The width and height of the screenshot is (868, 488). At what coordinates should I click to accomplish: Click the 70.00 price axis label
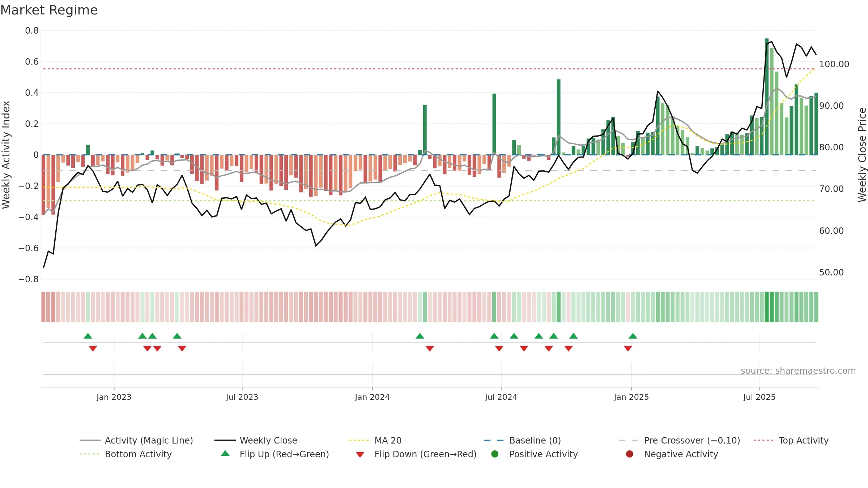(x=831, y=189)
